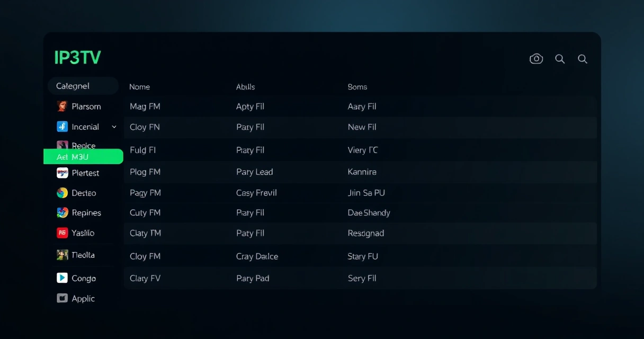The width and height of the screenshot is (644, 339).
Task: Click the red Yasliio icon
Action: (62, 233)
